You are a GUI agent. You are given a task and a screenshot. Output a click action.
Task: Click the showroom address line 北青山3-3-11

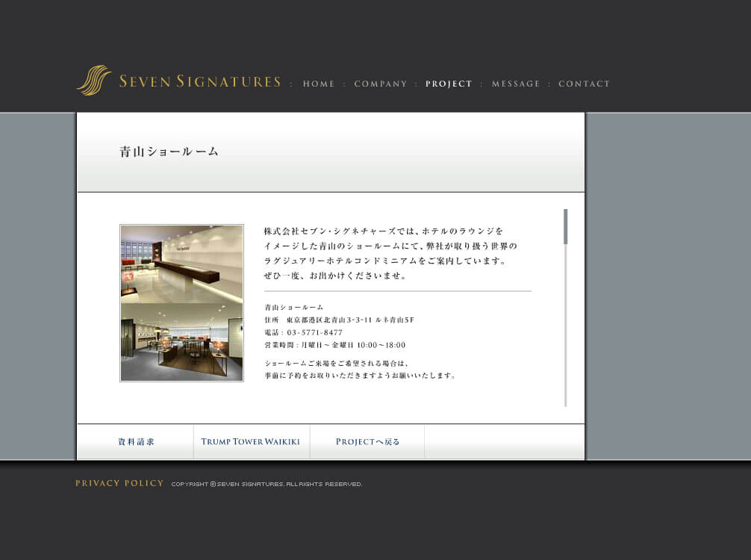click(339, 320)
